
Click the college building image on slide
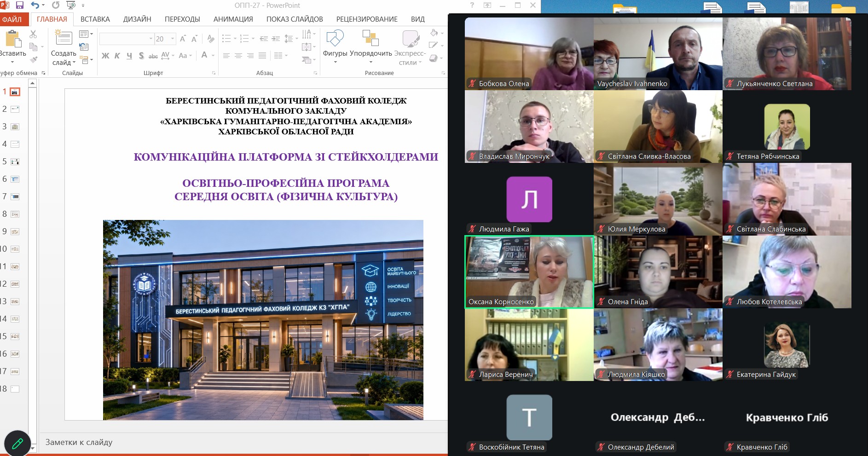point(263,320)
